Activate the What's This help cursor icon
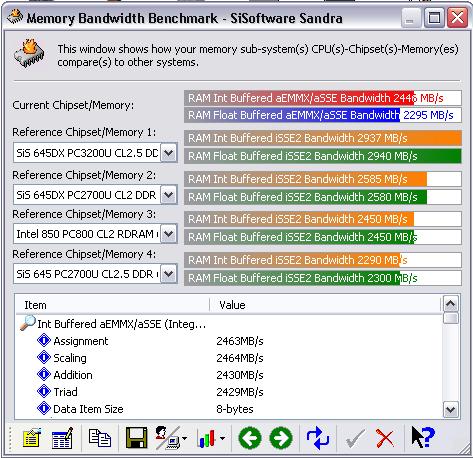The height and width of the screenshot is (458, 473). click(x=423, y=437)
